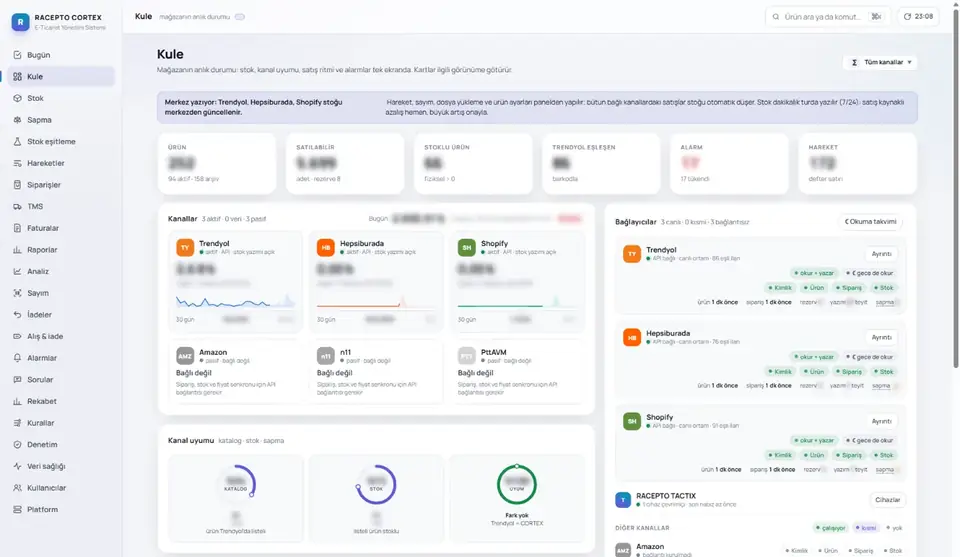Toggle Trendyol connector 'gece de okur' chip
Screen dimensions: 960x557
click(869, 273)
